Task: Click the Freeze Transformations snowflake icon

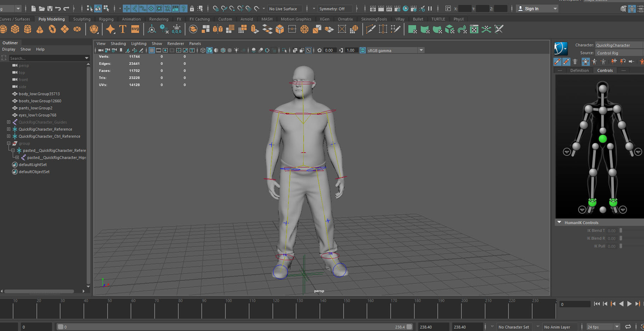Action: click(x=177, y=29)
